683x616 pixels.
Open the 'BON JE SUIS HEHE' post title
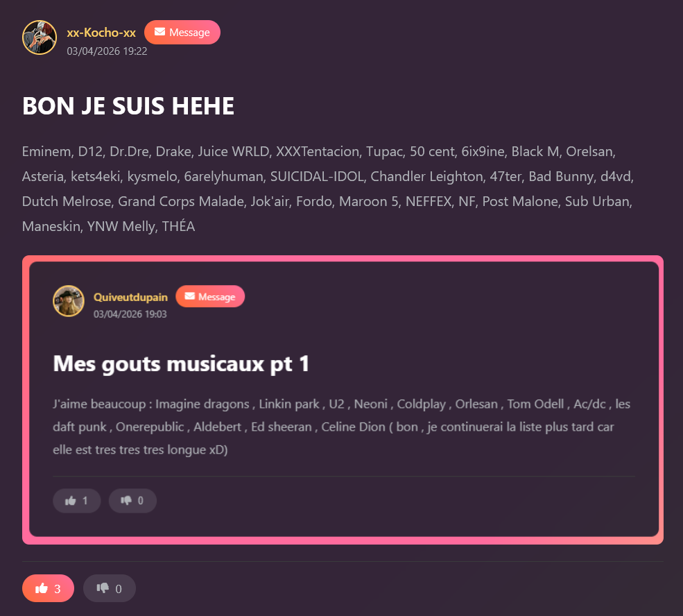pos(128,106)
